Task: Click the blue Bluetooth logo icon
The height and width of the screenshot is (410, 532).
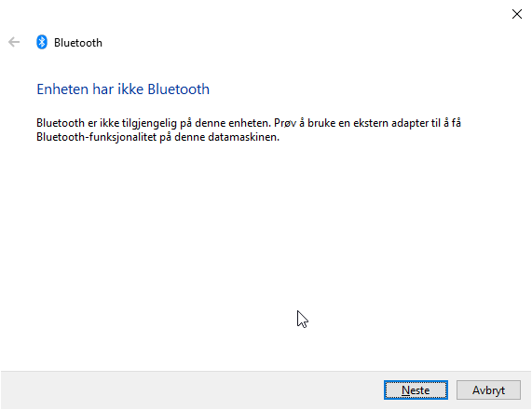Action: click(42, 42)
